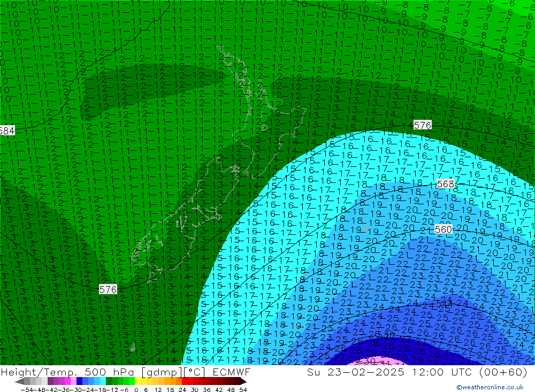Open the weatheronline.co.uk link
535x392 pixels.
(x=490, y=387)
